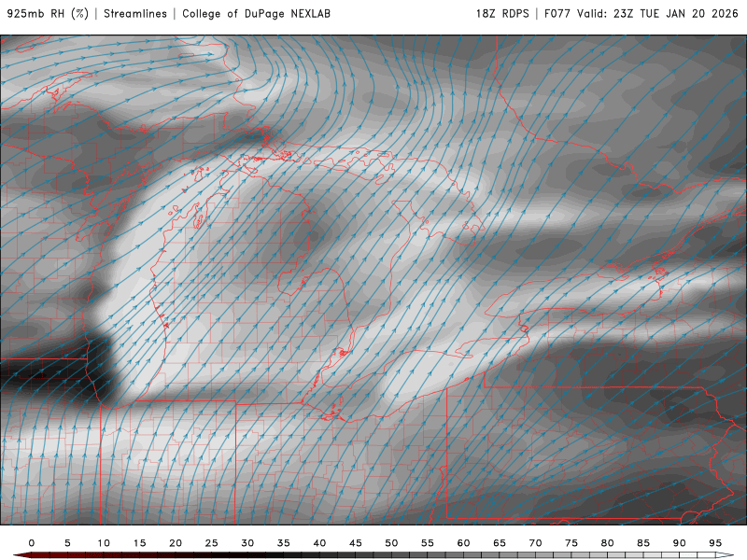Click the "10" label on color scale
The height and width of the screenshot is (560, 747).
104,543
